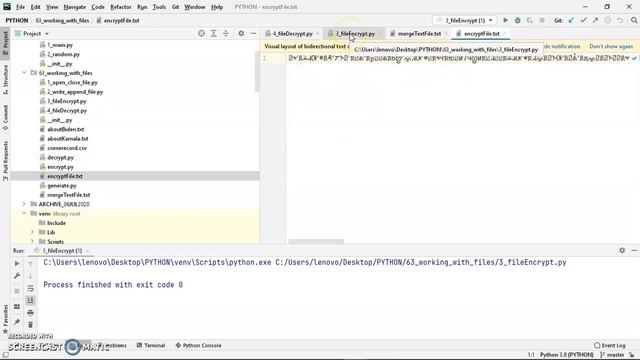The image size is (640, 360).
Task: Pin the Run tab with pin icon
Action: tap(17, 322)
